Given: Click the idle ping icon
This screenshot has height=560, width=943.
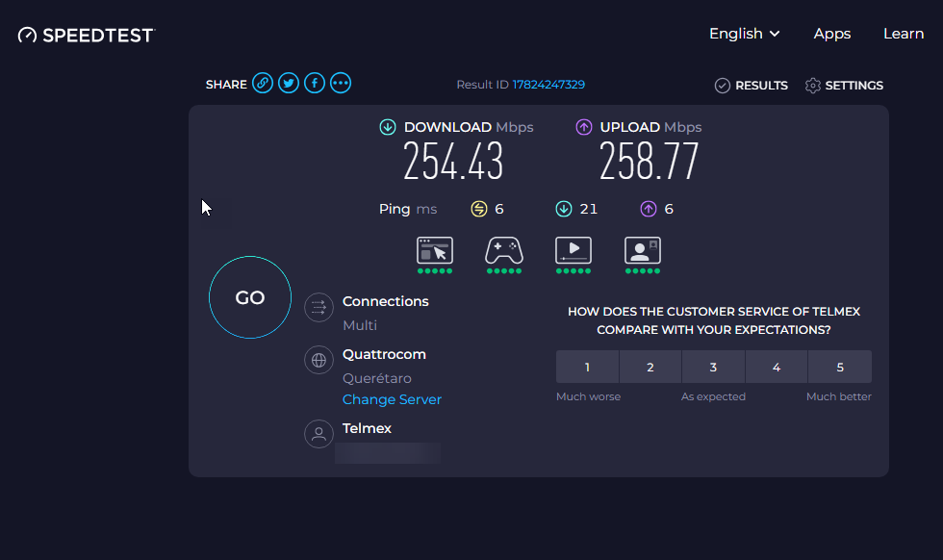Looking at the screenshot, I should [x=479, y=209].
